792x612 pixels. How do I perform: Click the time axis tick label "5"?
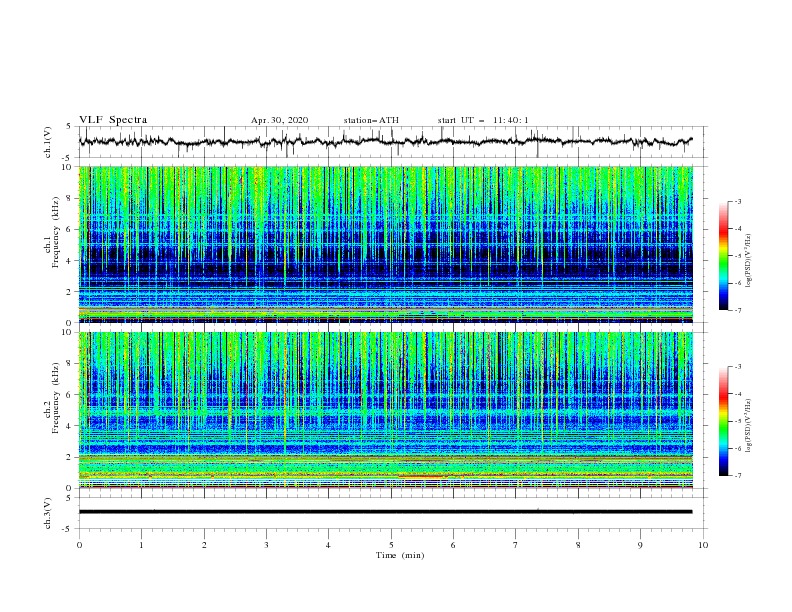391,545
